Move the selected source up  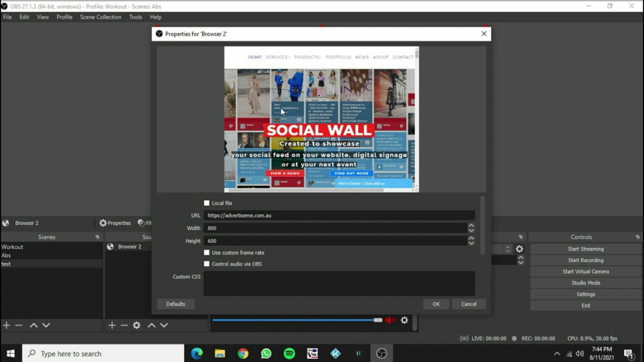pos(151,325)
